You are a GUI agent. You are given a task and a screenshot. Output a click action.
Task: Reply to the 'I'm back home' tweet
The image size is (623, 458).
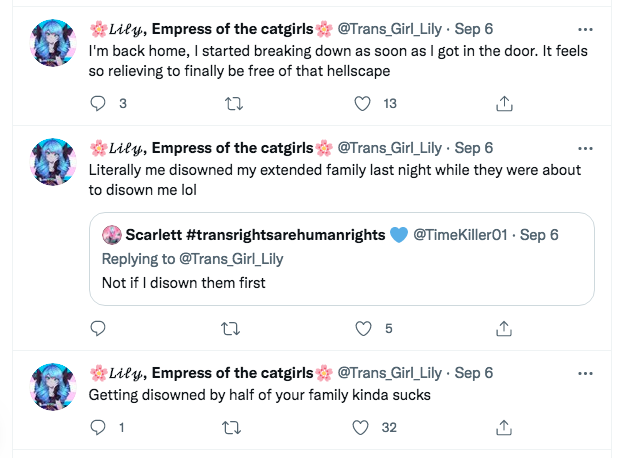98,103
